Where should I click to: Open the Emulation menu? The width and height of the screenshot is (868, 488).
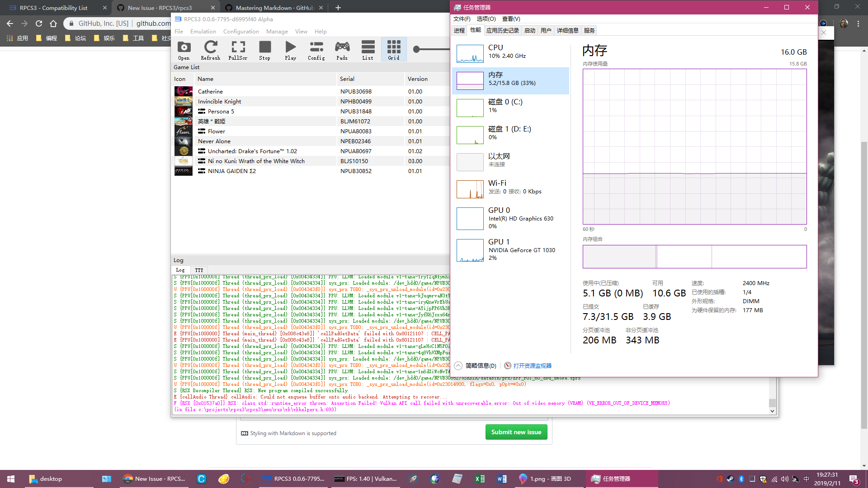coord(203,32)
